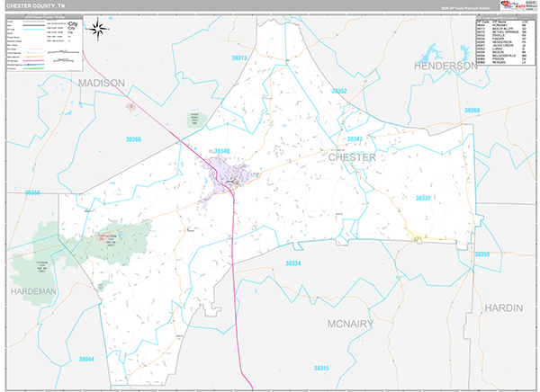Select ZIP code 38332 label
The height and width of the screenshot is (392, 540).
click(x=423, y=198)
